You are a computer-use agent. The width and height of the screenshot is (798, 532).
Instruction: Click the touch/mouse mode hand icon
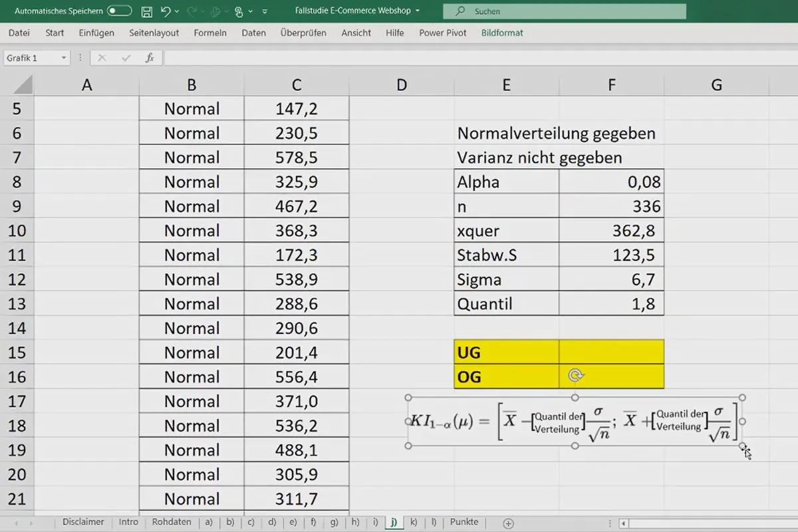click(238, 11)
